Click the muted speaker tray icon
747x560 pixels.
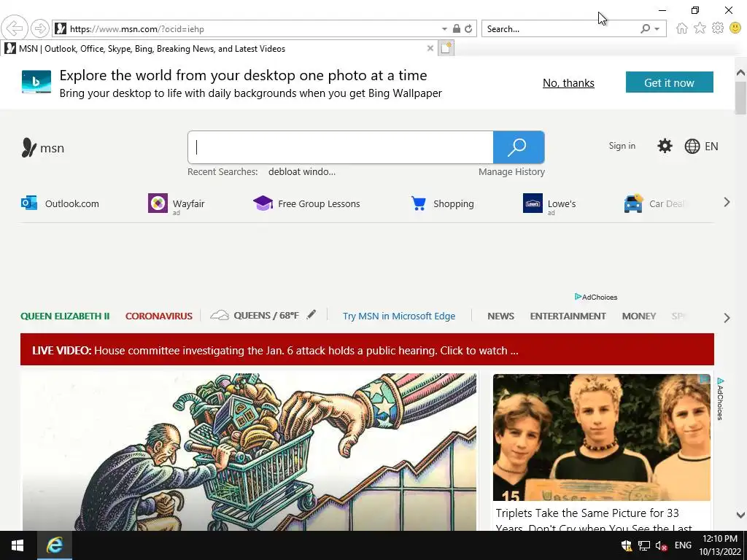tap(661, 545)
